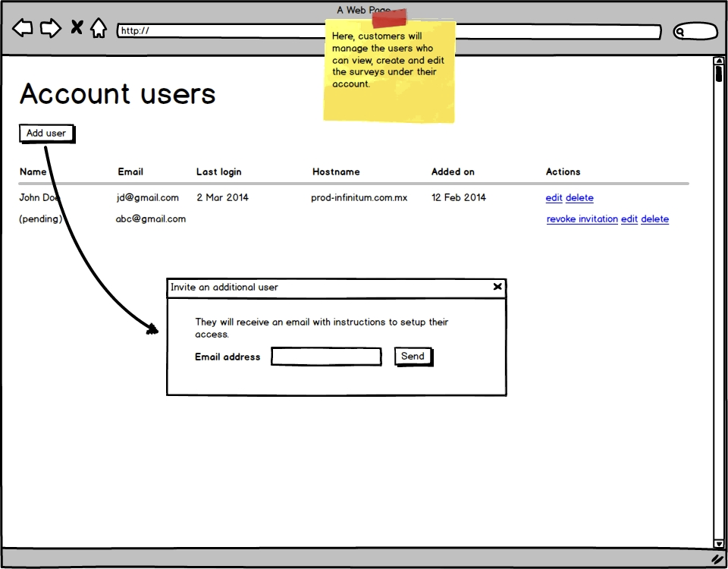
Task: Select the abc@gmail.com email cell
Action: [x=151, y=219]
